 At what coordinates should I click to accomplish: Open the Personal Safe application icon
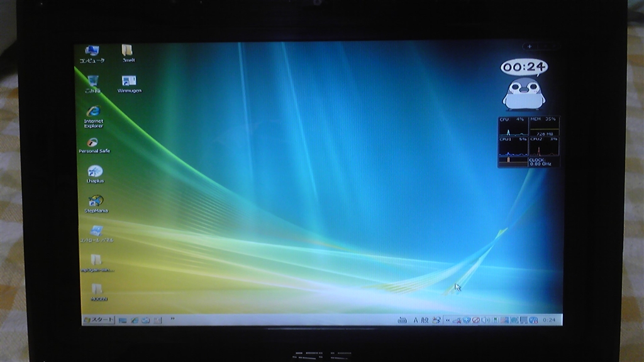click(94, 145)
